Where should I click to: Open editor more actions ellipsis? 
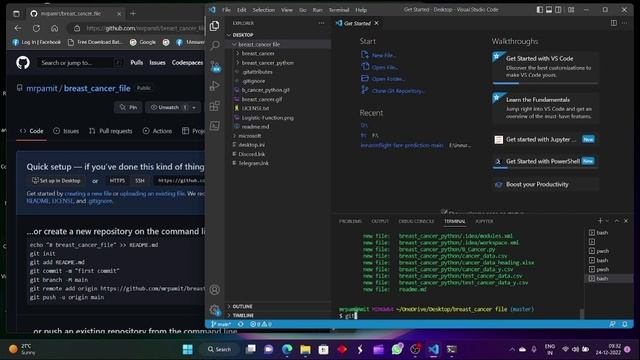(x=624, y=23)
